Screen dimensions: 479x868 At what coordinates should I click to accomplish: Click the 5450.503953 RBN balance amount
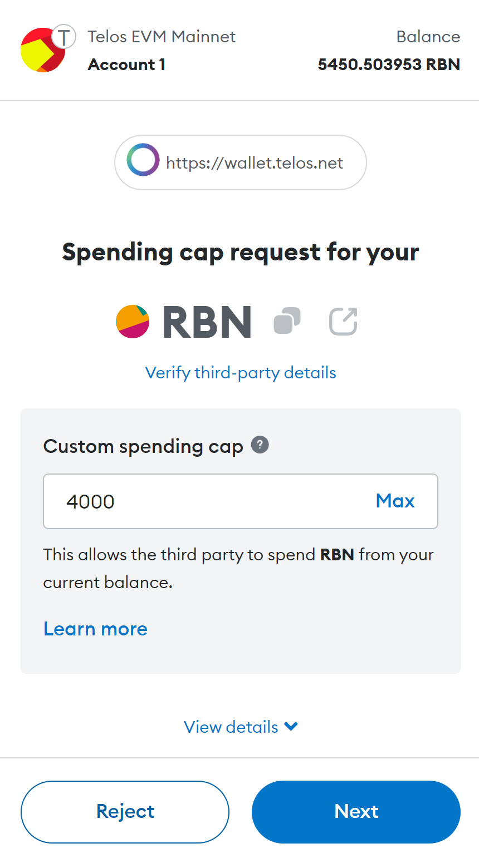point(389,65)
